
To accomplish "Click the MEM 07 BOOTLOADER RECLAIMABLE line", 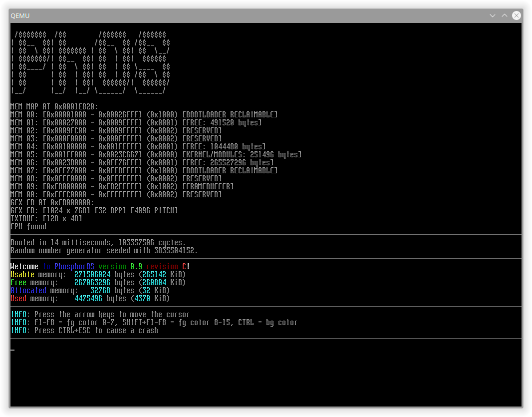I will (144, 170).
